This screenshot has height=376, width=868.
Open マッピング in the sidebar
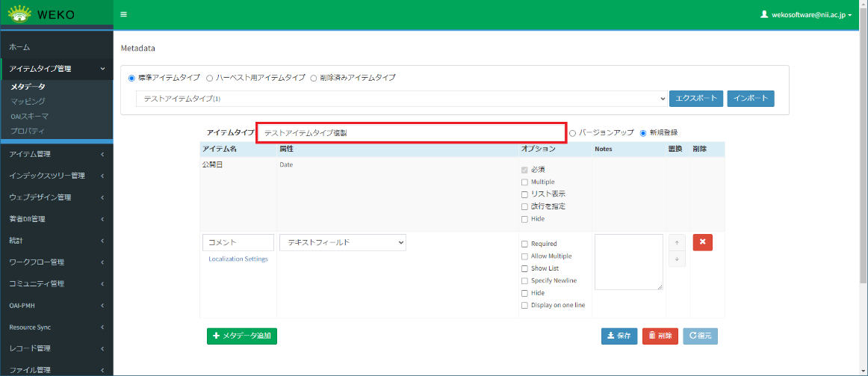pyautogui.click(x=28, y=101)
